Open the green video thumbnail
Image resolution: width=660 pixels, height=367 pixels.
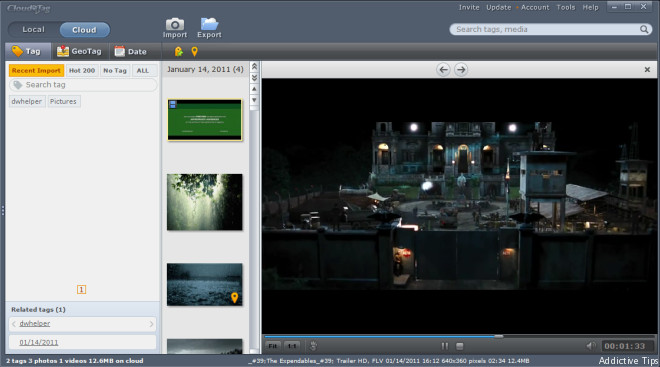tap(205, 120)
